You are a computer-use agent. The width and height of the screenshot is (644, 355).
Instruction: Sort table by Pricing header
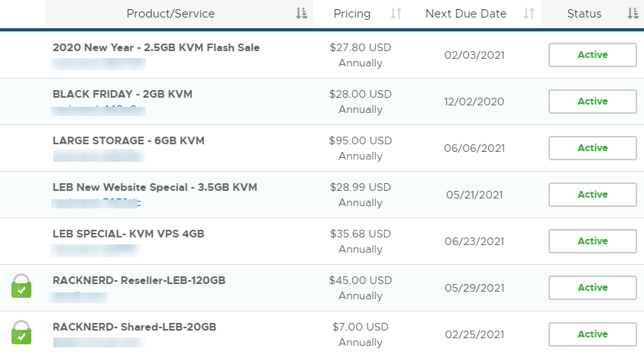(x=352, y=14)
